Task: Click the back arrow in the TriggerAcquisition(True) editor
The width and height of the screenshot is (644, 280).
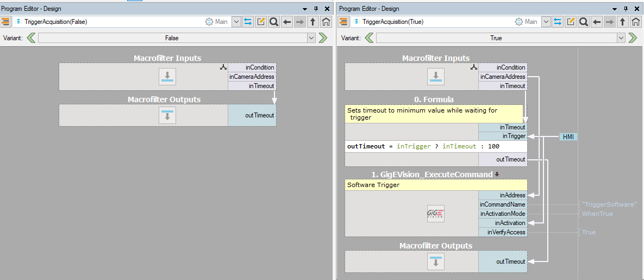Action: [597, 22]
